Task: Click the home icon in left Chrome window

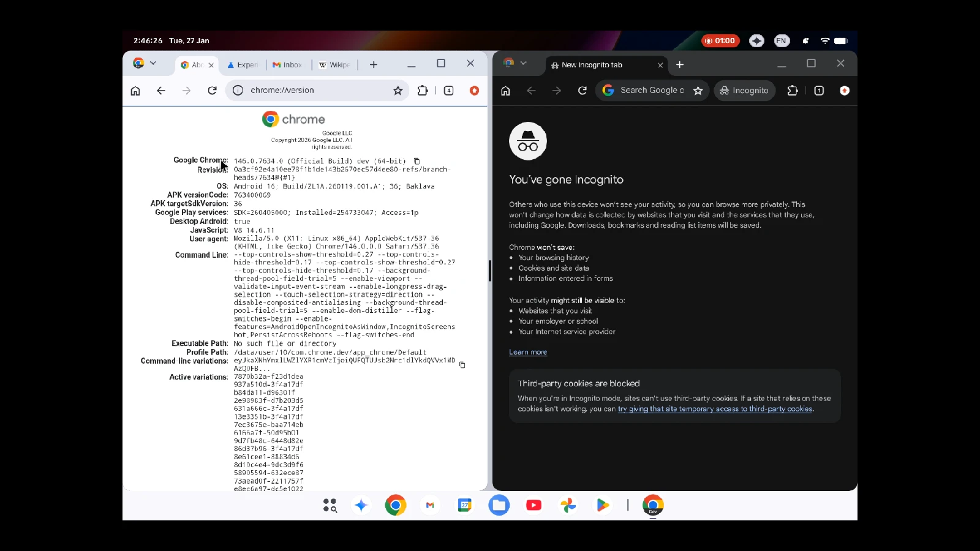Action: click(135, 91)
